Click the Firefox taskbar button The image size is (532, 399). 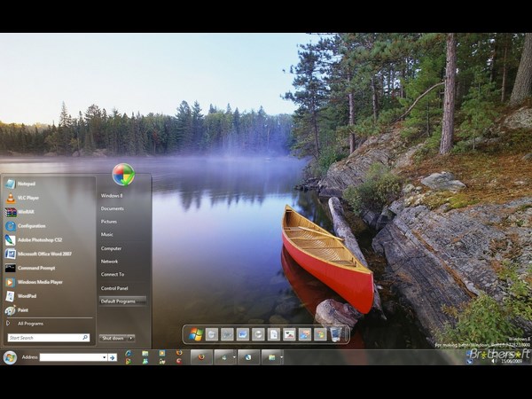[x=201, y=357]
